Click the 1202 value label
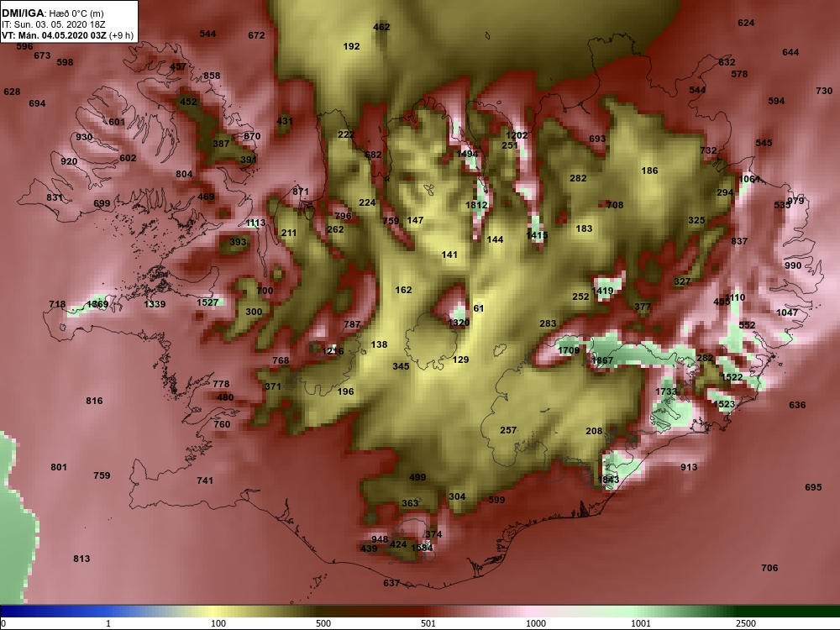The width and height of the screenshot is (840, 630). pyautogui.click(x=517, y=135)
